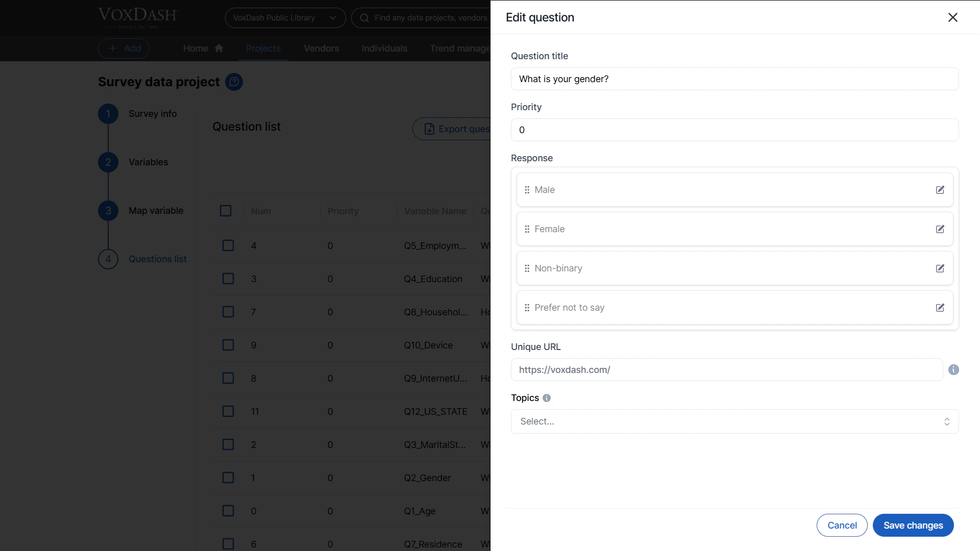
Task: Click Q1_Age variable name cell
Action: pyautogui.click(x=420, y=511)
